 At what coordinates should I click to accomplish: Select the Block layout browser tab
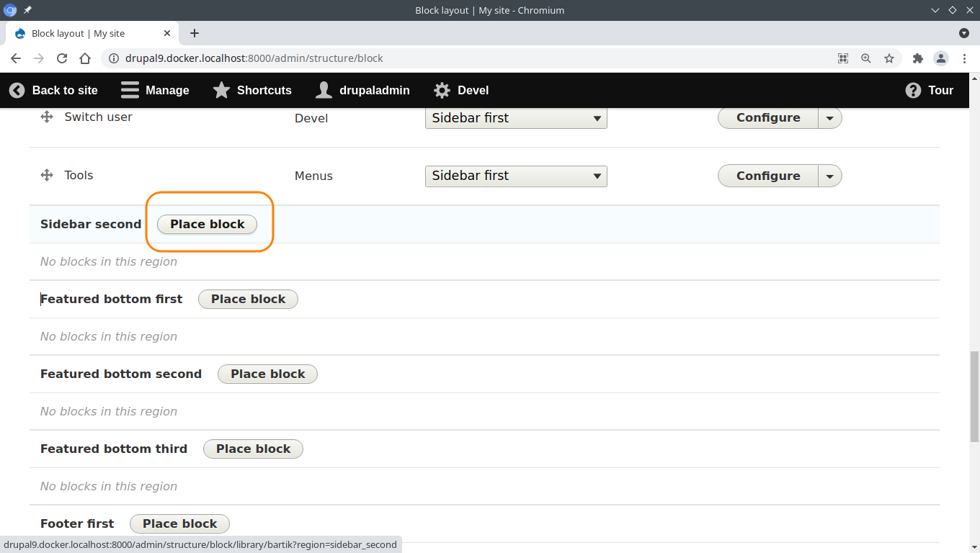(78, 33)
